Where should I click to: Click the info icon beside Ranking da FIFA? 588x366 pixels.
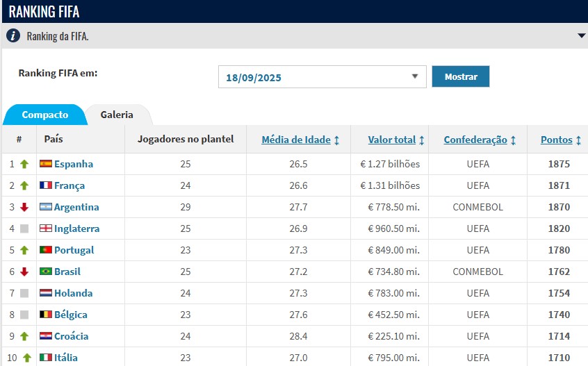(13, 36)
